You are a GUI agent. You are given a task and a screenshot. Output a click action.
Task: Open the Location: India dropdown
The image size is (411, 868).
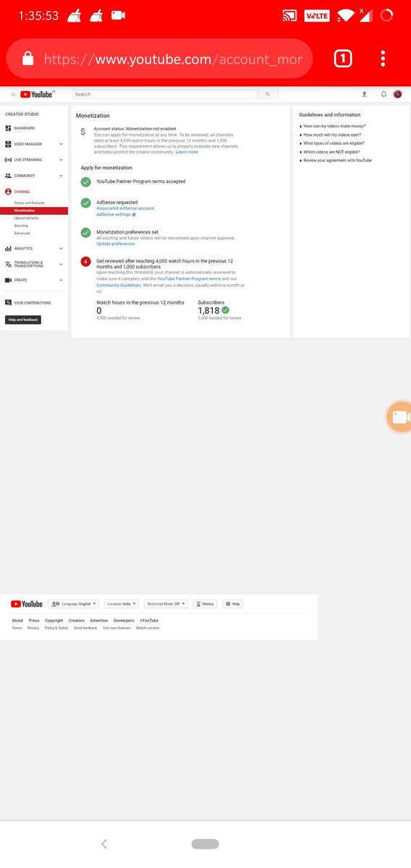pyautogui.click(x=122, y=603)
